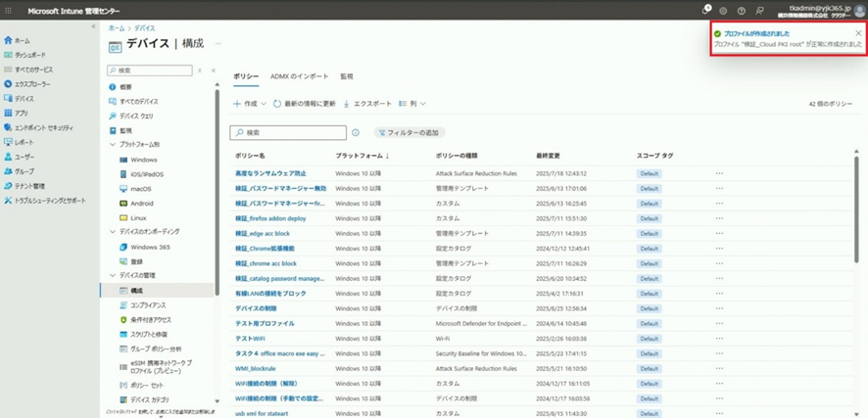The width and height of the screenshot is (868, 418).
Task: Dismiss the プロファイルが作成されました notification
Action: coord(858,32)
